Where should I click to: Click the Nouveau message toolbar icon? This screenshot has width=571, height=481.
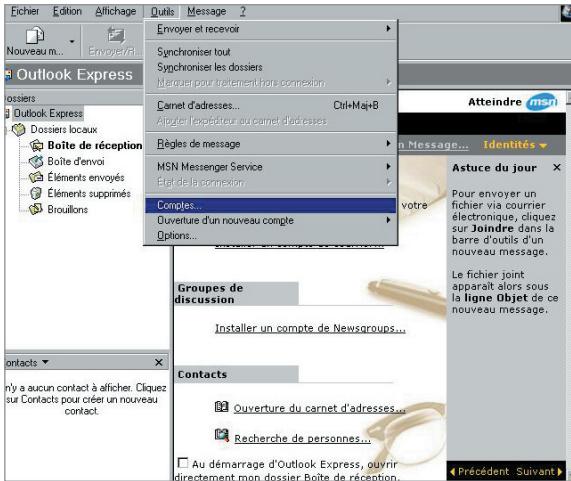tap(35, 36)
